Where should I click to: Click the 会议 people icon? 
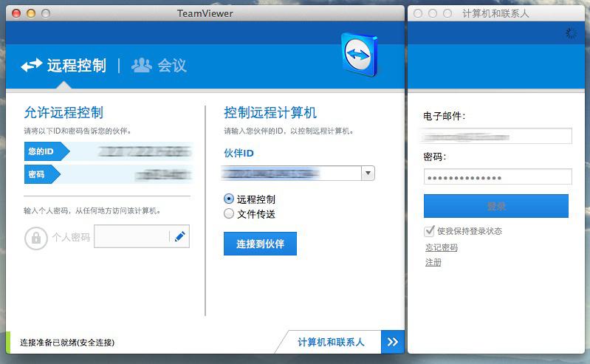tap(142, 65)
